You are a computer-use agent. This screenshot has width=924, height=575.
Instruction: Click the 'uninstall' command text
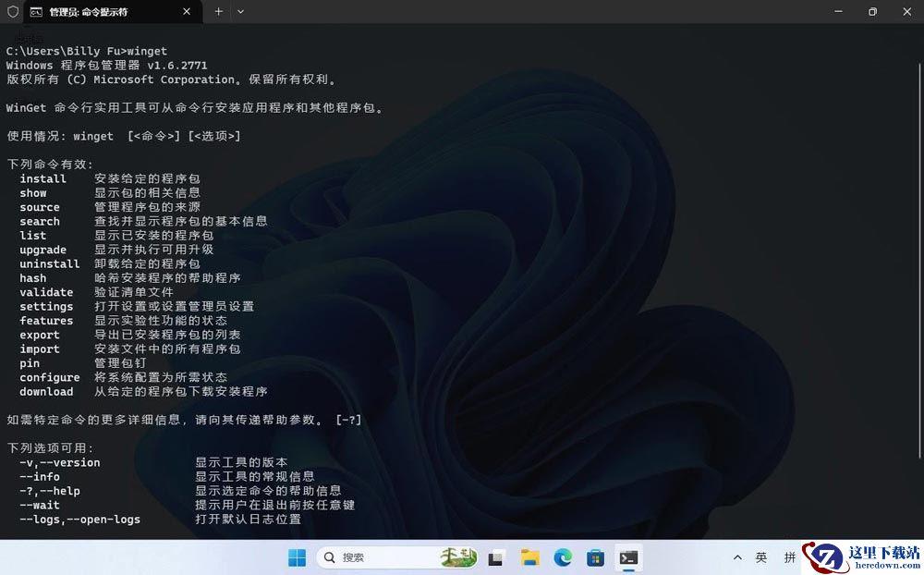(x=50, y=263)
